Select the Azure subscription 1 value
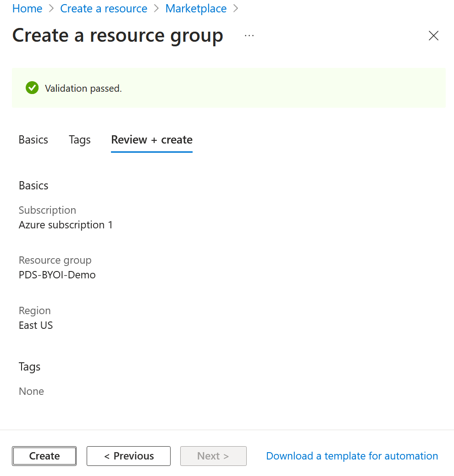The image size is (454, 476). click(x=66, y=225)
